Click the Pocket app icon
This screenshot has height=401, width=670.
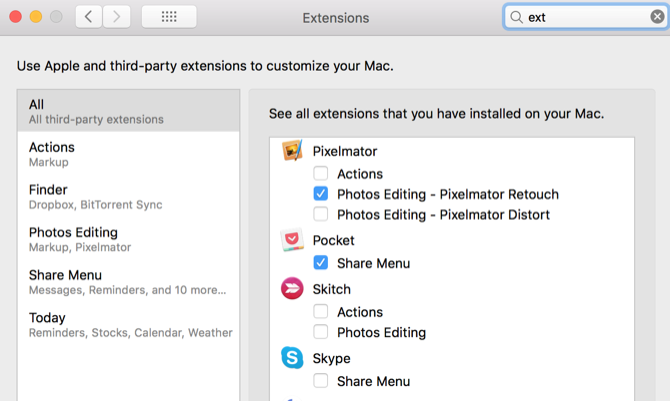[x=292, y=241]
